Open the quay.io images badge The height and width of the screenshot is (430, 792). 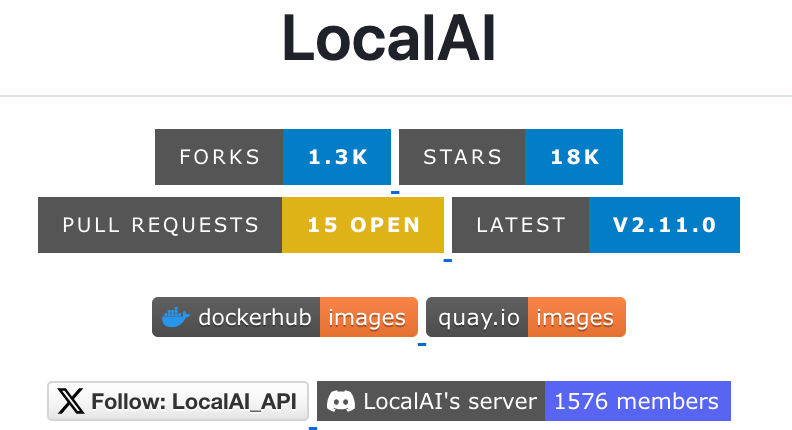526,317
